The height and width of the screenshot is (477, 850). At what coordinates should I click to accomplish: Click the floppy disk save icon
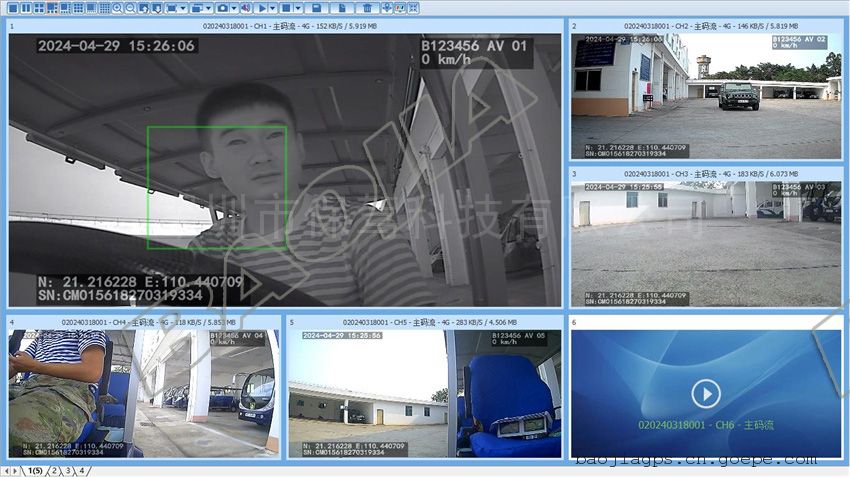coord(316,8)
